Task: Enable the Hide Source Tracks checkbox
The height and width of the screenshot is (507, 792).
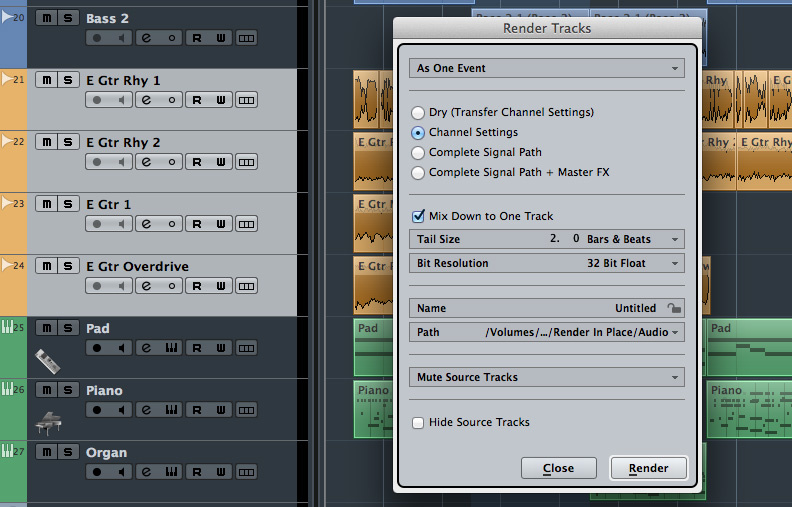Action: pos(419,422)
